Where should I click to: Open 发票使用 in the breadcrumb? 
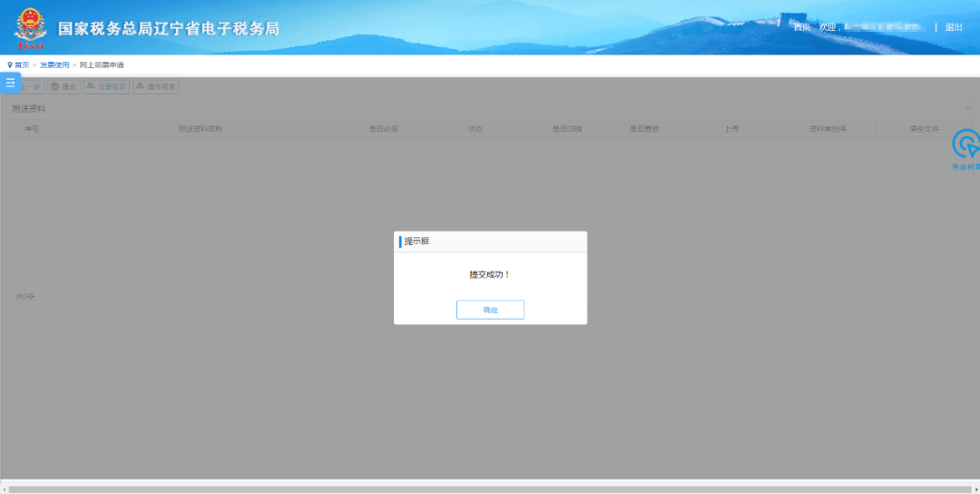[54, 65]
